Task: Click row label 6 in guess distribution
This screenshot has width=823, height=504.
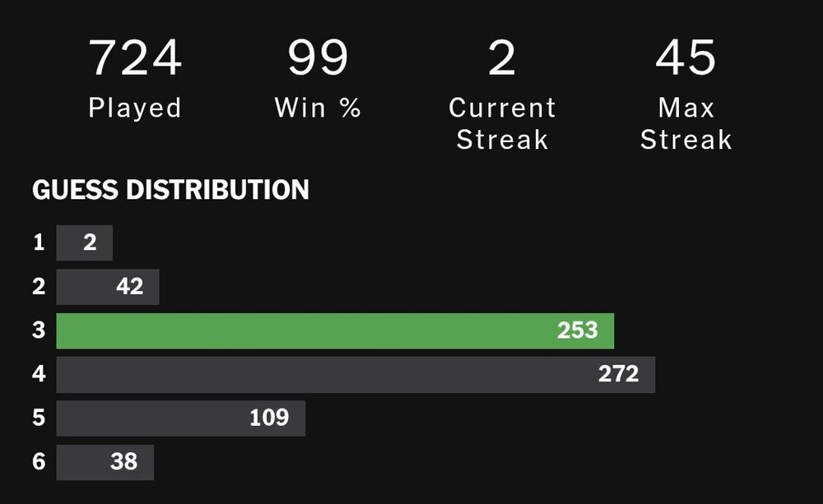Action: coord(39,462)
